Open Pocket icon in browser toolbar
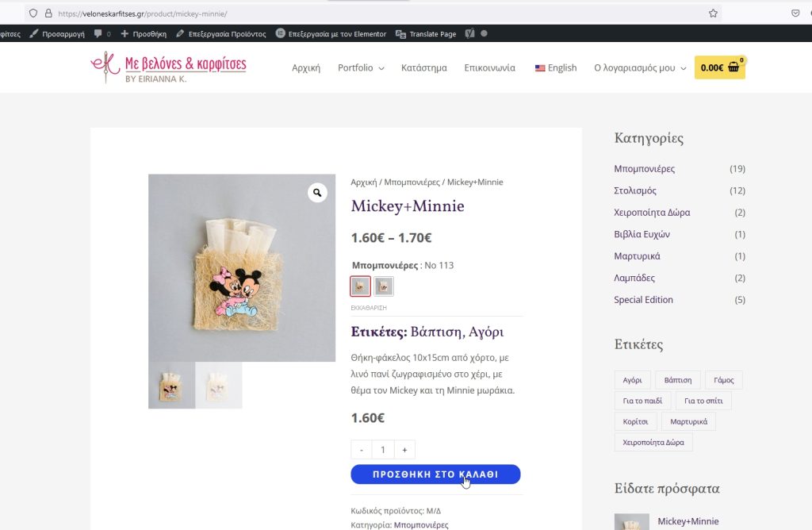 [795, 13]
